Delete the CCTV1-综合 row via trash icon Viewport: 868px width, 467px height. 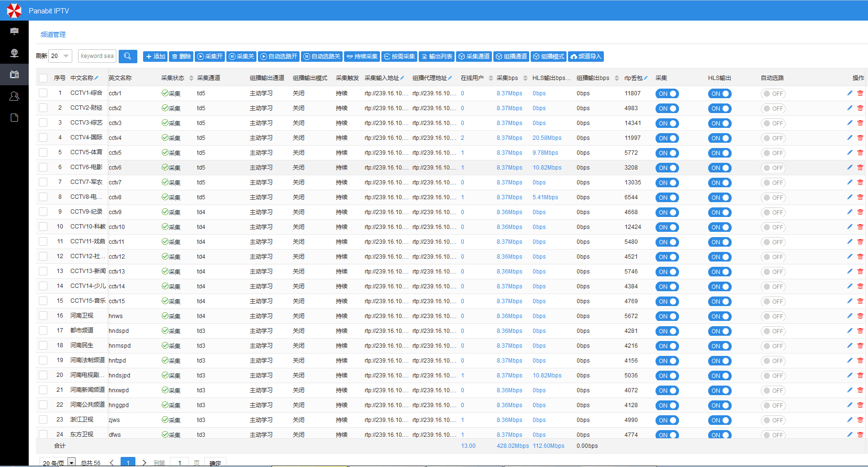pyautogui.click(x=860, y=93)
